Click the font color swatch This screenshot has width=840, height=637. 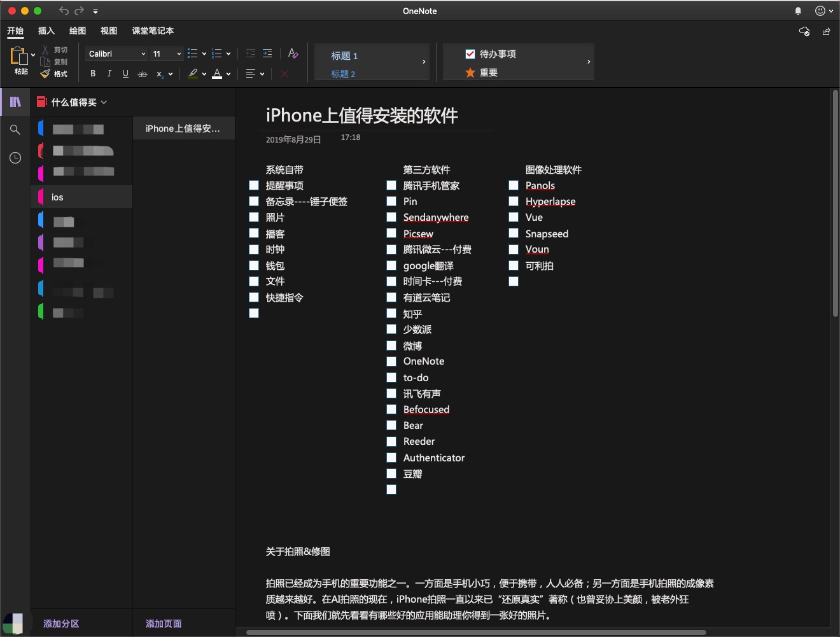pos(218,74)
